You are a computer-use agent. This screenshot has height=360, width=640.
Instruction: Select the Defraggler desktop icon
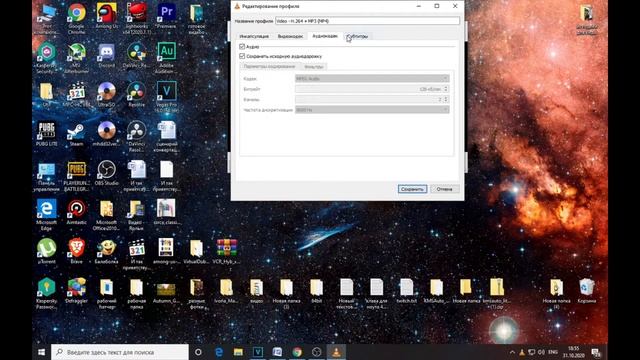tap(76, 291)
